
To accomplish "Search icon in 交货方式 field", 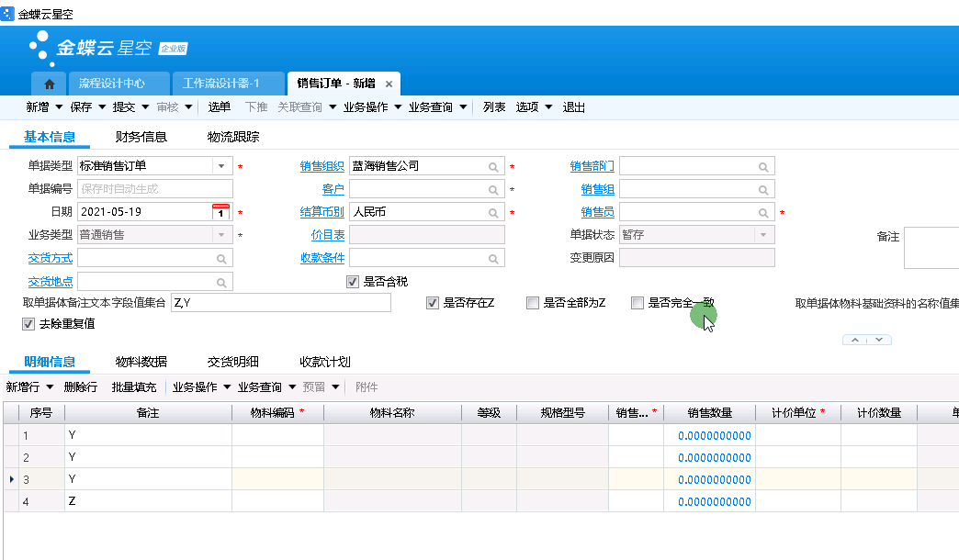I will tap(221, 259).
